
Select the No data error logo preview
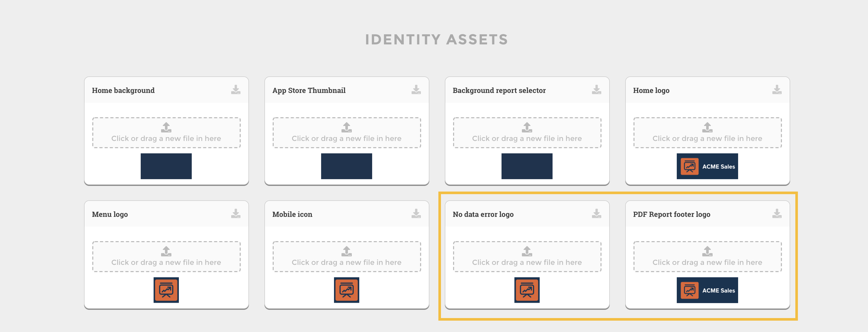[527, 290]
